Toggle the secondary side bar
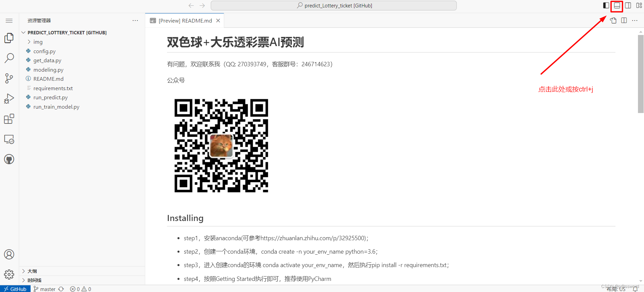 point(628,5)
